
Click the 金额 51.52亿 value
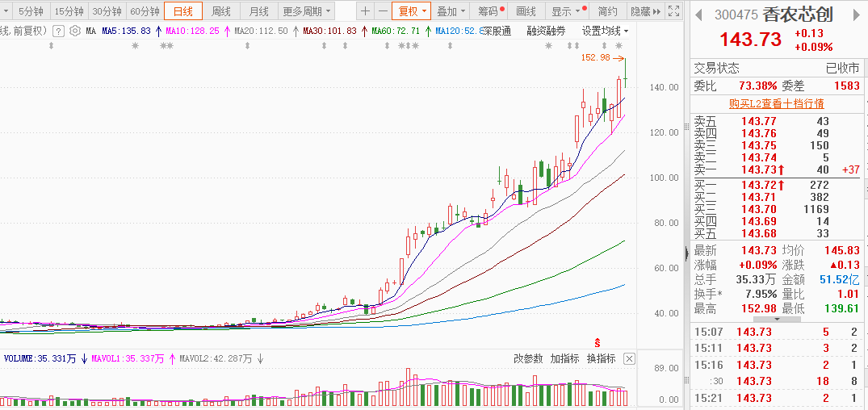pos(840,279)
